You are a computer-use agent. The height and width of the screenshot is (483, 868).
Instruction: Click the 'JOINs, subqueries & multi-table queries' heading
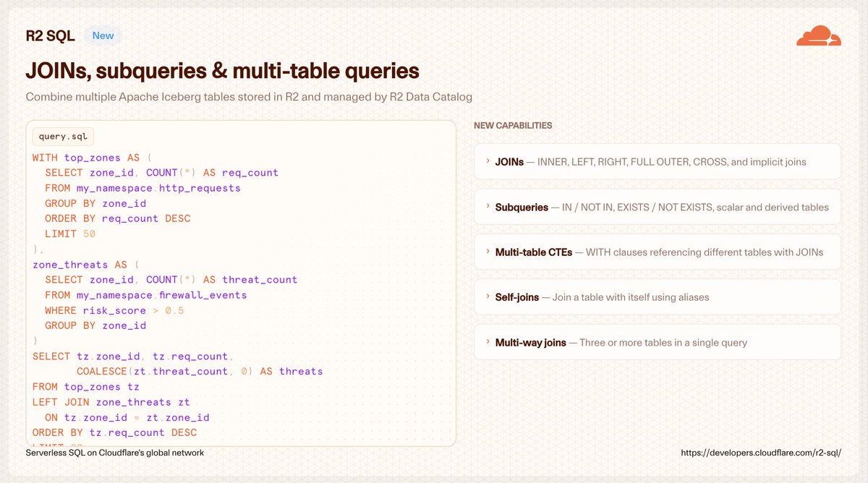222,71
